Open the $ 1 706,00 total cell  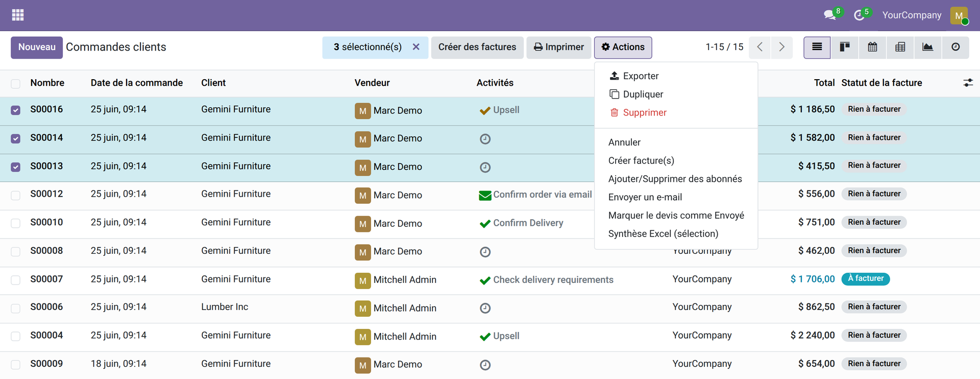coord(813,279)
